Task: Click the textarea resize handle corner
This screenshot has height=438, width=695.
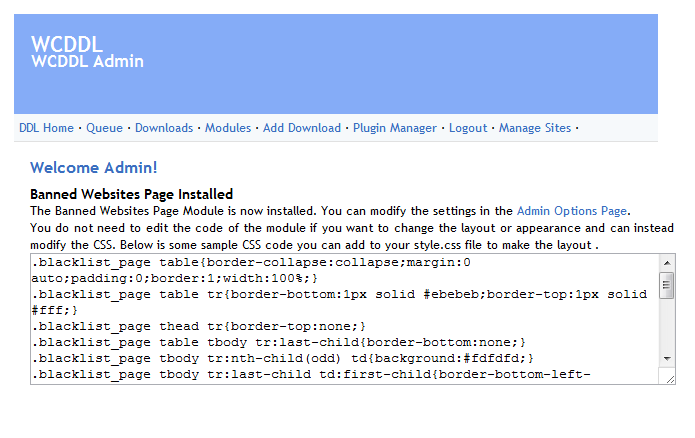Action: pyautogui.click(x=667, y=376)
